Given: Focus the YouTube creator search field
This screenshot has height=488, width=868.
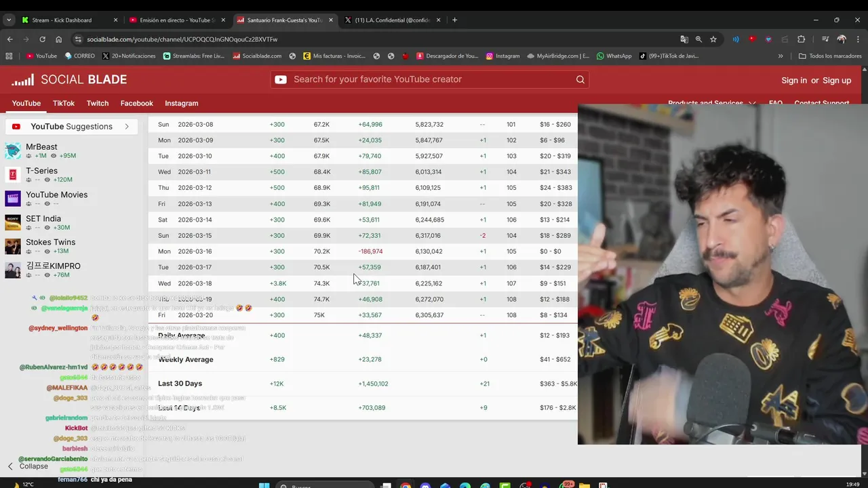Looking at the screenshot, I should [431, 79].
